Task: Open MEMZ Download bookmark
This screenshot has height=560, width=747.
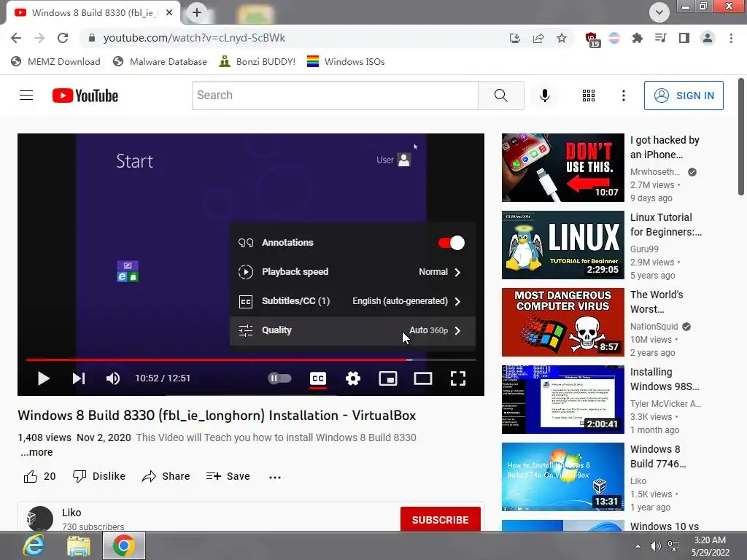Action: tap(55, 61)
